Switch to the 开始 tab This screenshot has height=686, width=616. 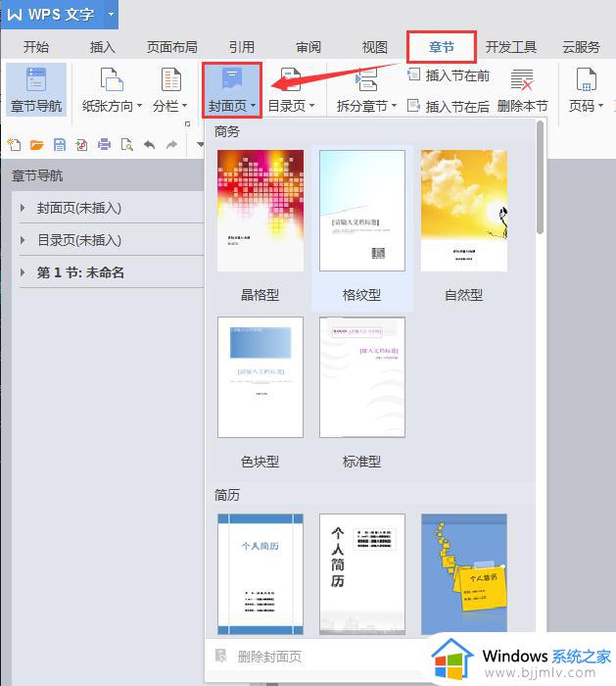tap(36, 47)
